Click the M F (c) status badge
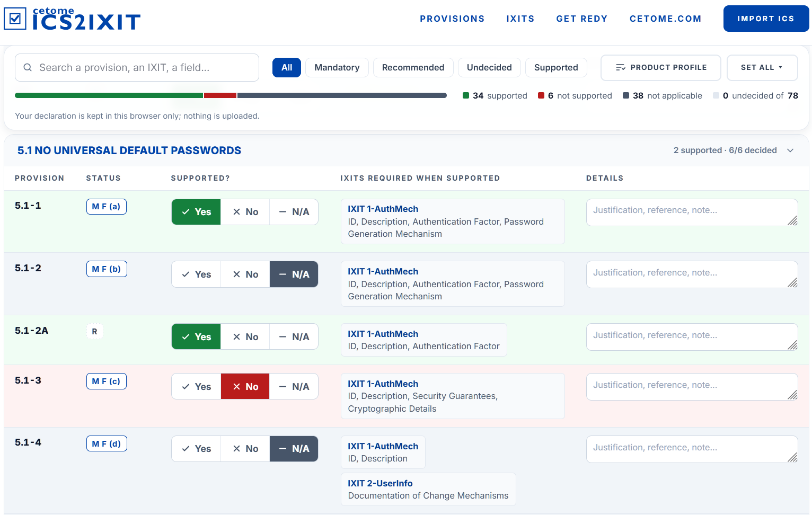The width and height of the screenshot is (812, 515). pyautogui.click(x=106, y=381)
